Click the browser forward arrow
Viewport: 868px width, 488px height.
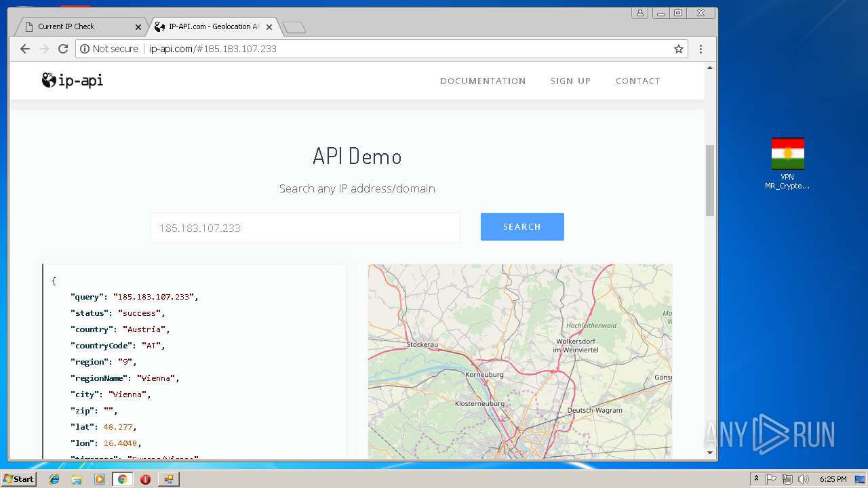coord(44,49)
